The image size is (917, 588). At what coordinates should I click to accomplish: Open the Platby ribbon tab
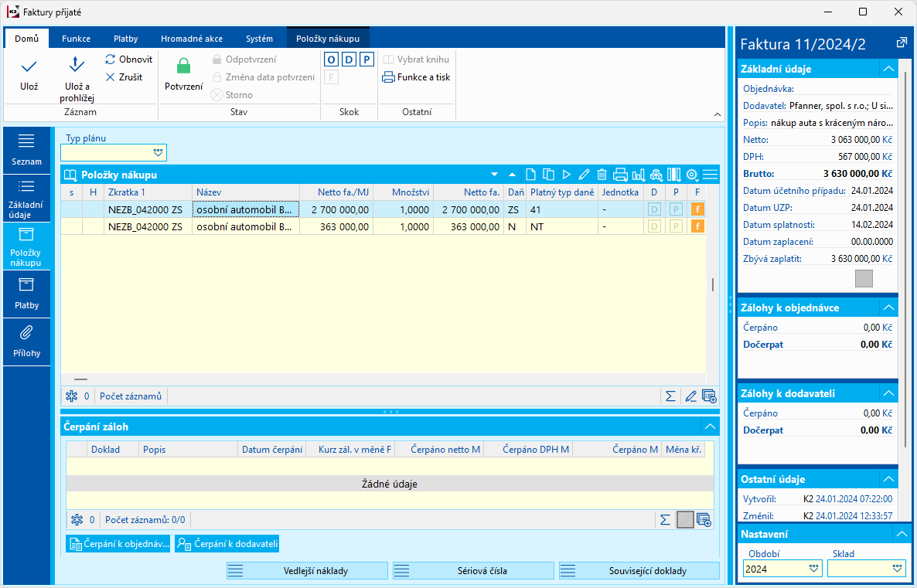(x=126, y=39)
